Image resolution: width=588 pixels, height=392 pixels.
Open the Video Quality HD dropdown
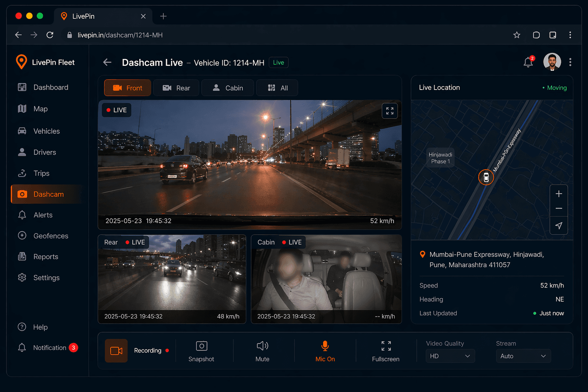click(450, 356)
